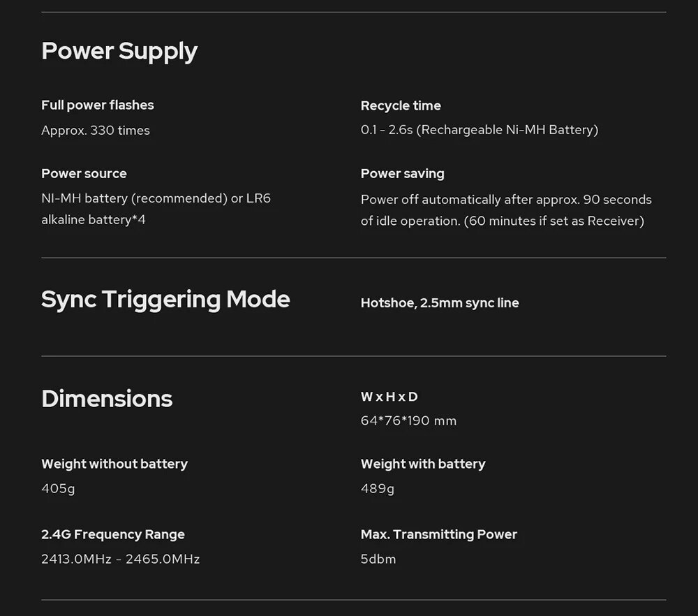Select the Power source label

pyautogui.click(x=84, y=174)
